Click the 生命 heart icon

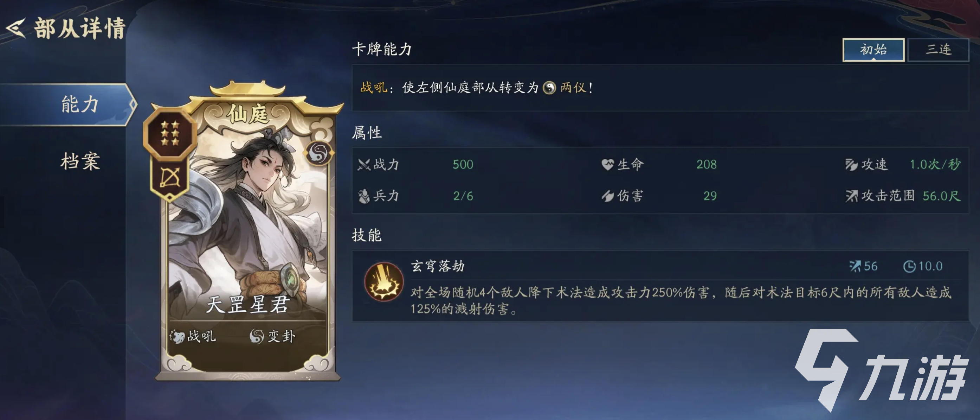pos(607,165)
